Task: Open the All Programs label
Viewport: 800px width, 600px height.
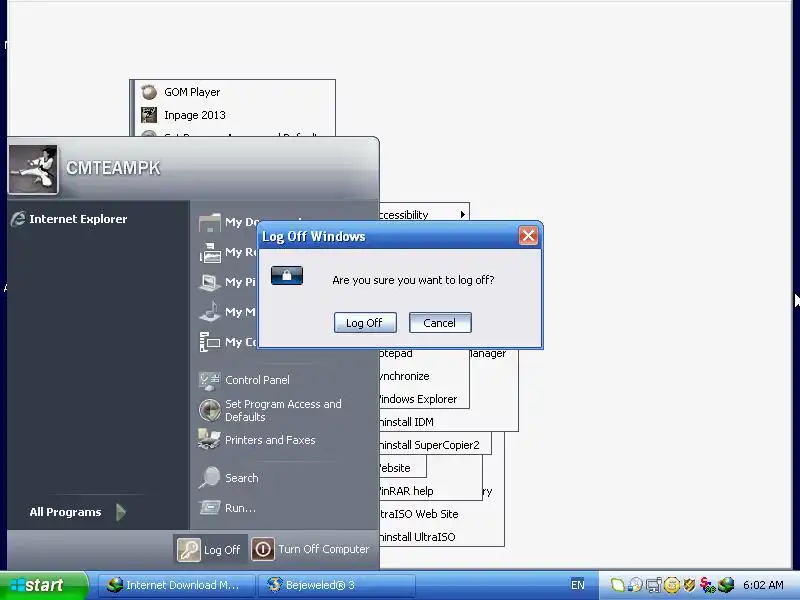Action: tap(65, 512)
